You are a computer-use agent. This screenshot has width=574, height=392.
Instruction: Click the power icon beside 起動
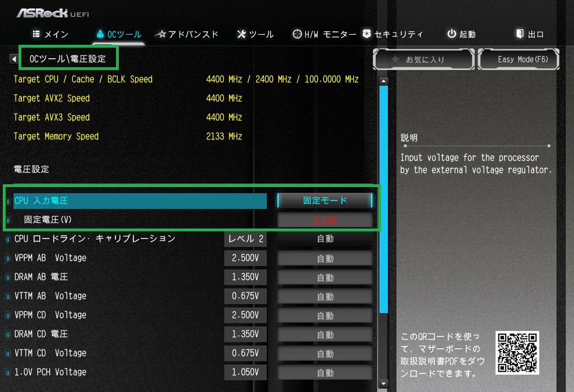point(452,34)
